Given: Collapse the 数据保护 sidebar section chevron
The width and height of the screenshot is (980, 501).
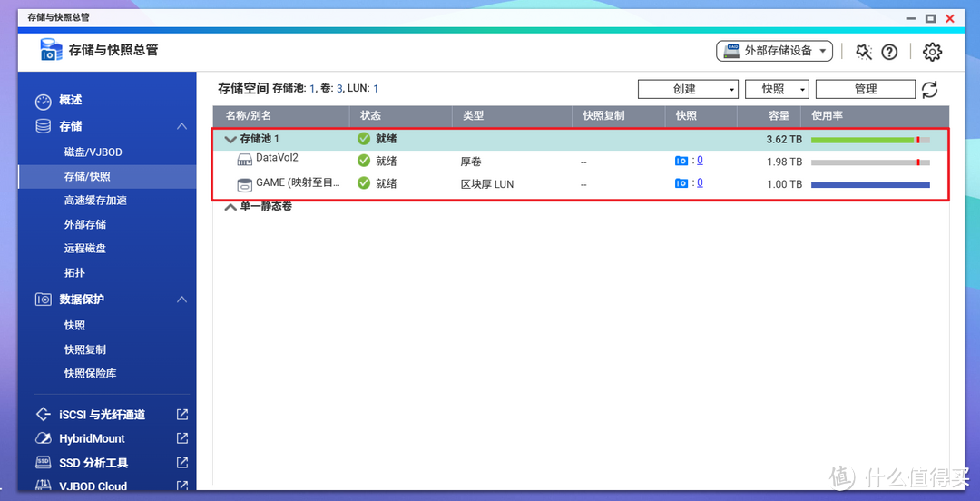Looking at the screenshot, I should (181, 299).
